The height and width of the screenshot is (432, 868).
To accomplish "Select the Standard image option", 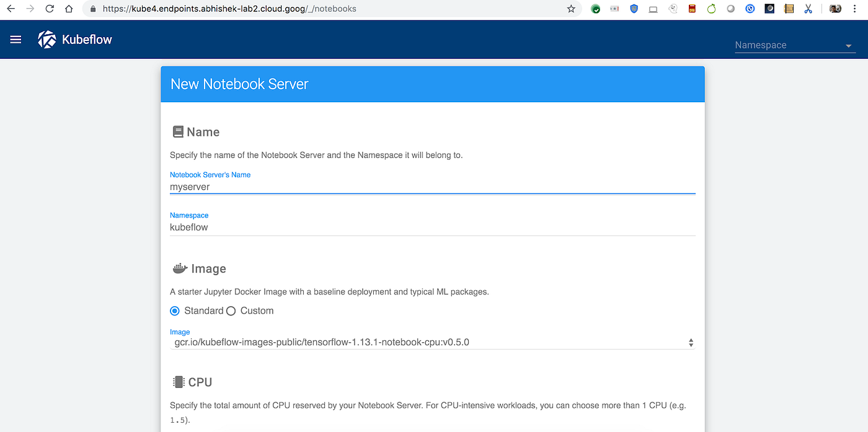I will (x=175, y=311).
